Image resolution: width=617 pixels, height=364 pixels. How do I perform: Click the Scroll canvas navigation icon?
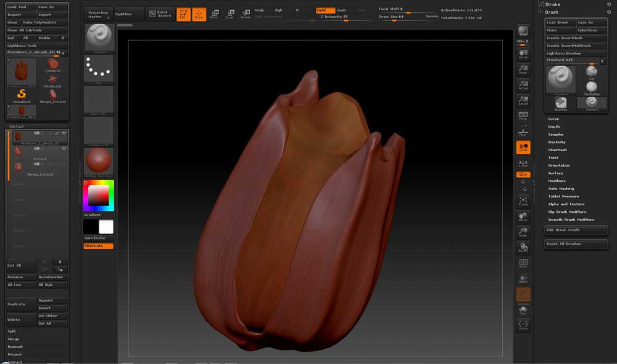(x=523, y=53)
